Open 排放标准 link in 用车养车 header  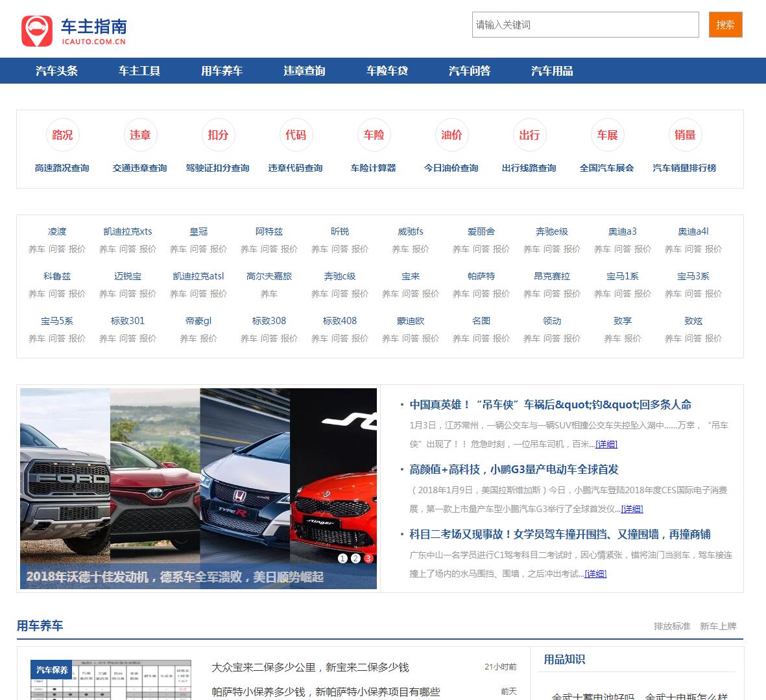[x=672, y=626]
